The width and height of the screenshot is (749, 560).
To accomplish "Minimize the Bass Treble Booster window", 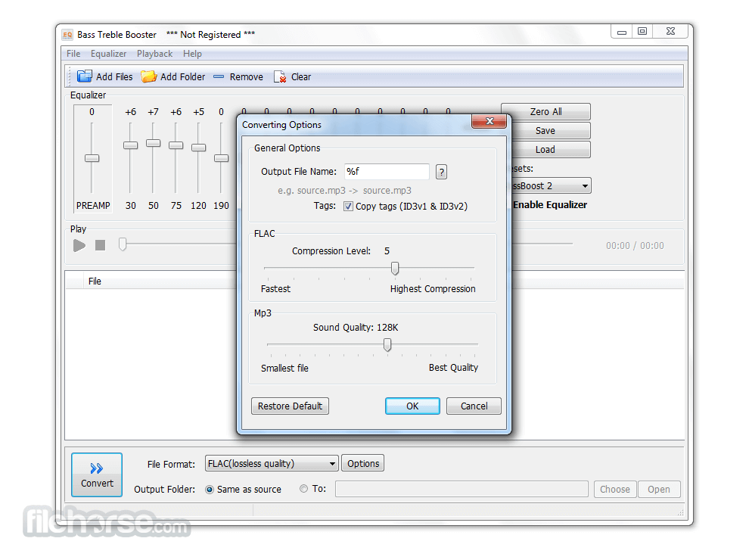I will pos(621,32).
